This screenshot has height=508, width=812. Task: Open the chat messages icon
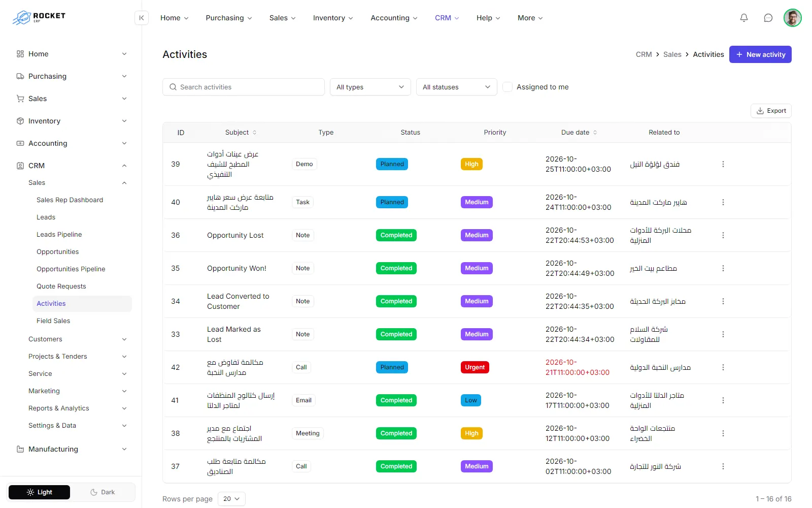(x=768, y=18)
